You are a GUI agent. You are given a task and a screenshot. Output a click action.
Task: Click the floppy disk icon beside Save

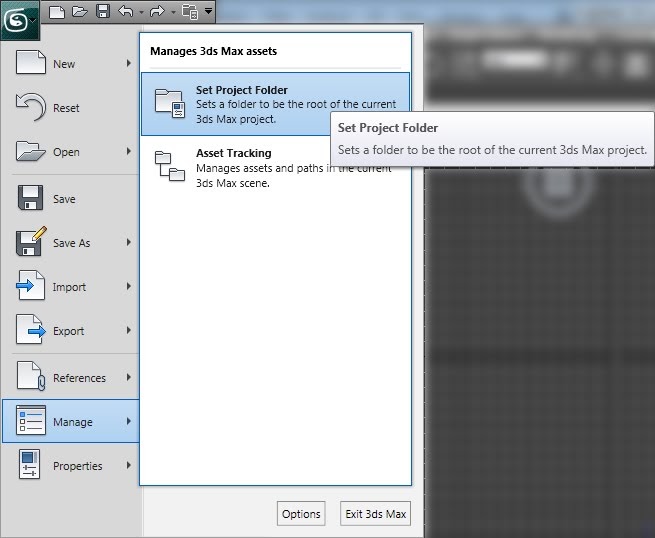pyautogui.click(x=30, y=198)
